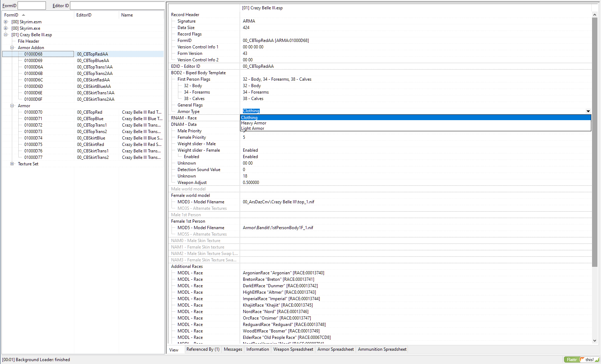This screenshot has width=601, height=364.
Task: Click the Weapon Adjust value 0.500000
Action: point(251,183)
